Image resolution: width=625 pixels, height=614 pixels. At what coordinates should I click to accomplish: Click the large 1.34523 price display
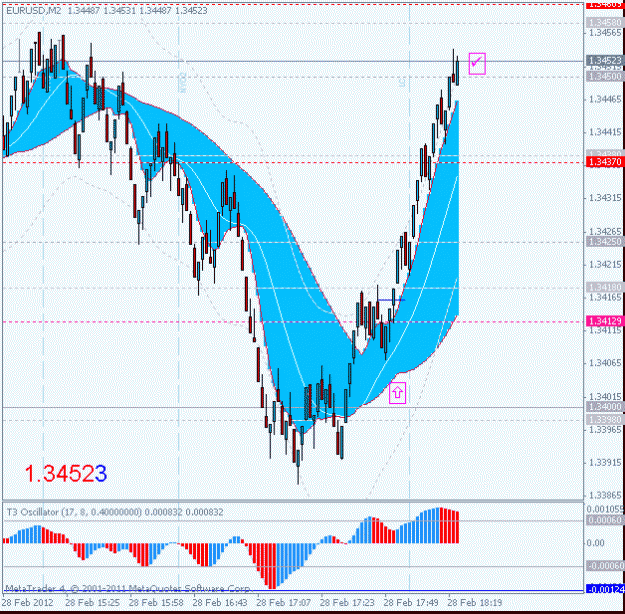click(66, 474)
